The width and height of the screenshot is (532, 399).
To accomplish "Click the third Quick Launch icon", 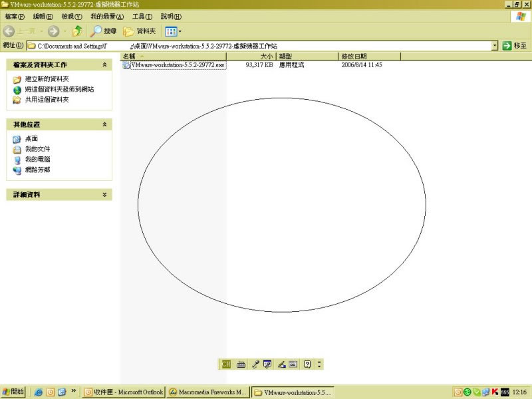I will [x=62, y=392].
